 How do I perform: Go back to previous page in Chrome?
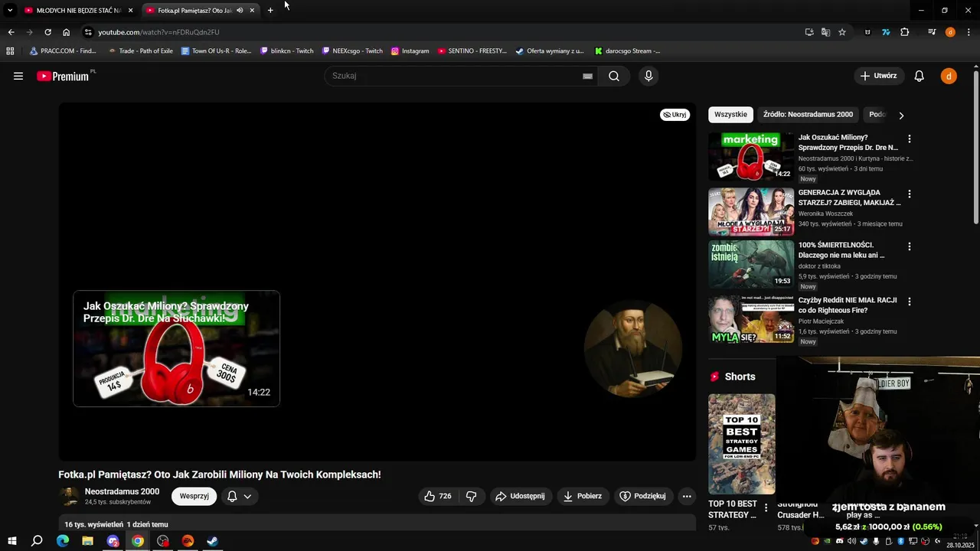(11, 32)
